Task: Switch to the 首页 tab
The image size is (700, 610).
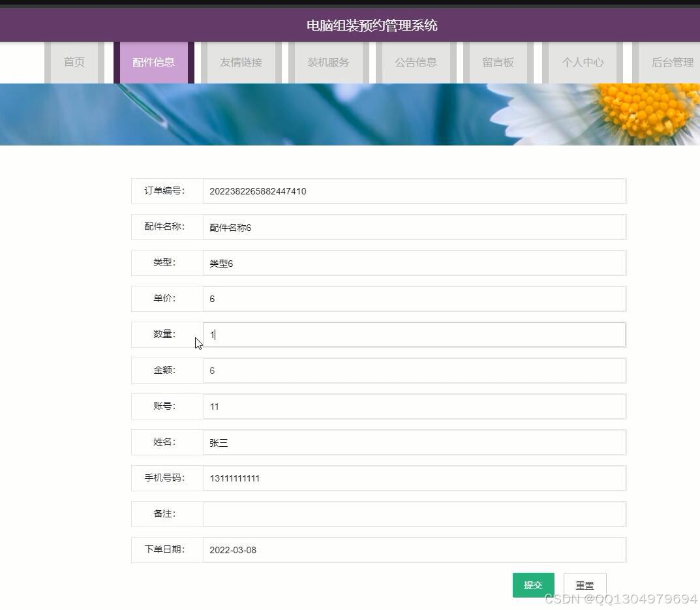Action: pyautogui.click(x=74, y=62)
